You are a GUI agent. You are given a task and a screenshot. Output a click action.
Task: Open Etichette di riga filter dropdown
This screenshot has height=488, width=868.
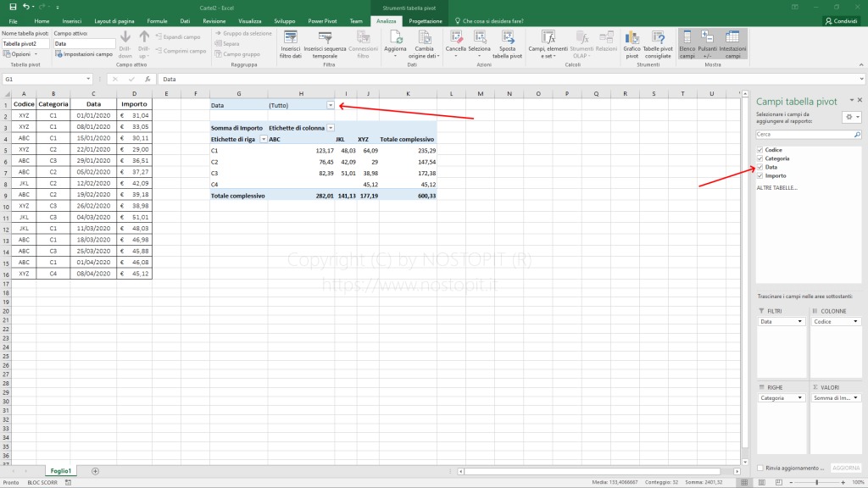(x=264, y=140)
